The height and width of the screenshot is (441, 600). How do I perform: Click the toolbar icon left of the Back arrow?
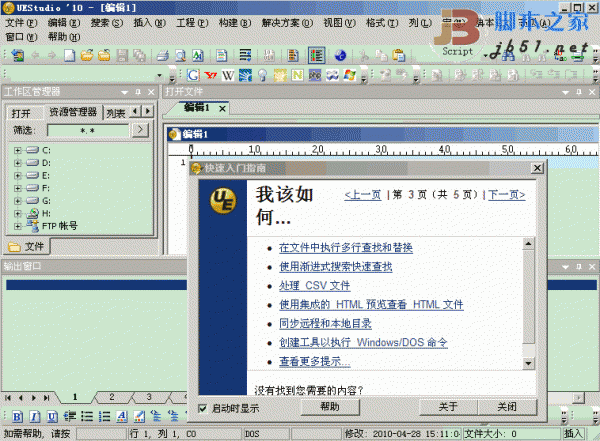[17, 56]
